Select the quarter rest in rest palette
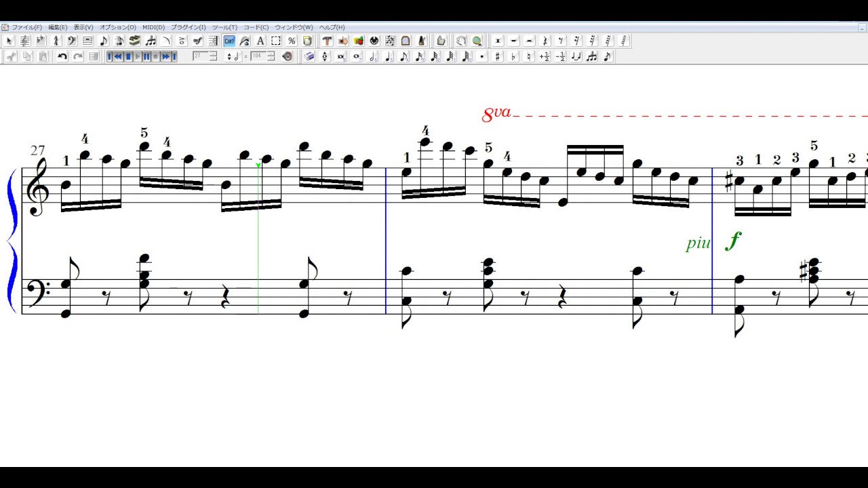The height and width of the screenshot is (488, 868). pos(545,41)
